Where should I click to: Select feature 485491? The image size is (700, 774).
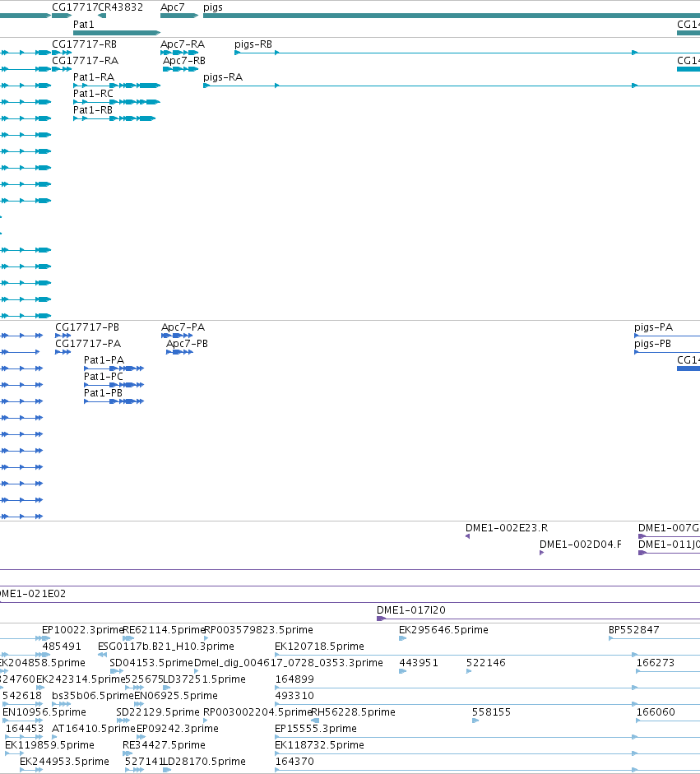tap(62, 647)
